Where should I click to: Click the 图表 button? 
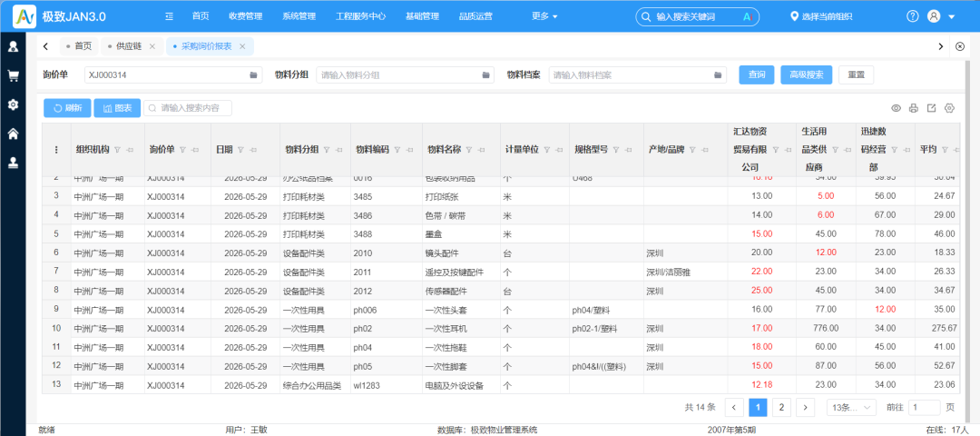[x=117, y=108]
